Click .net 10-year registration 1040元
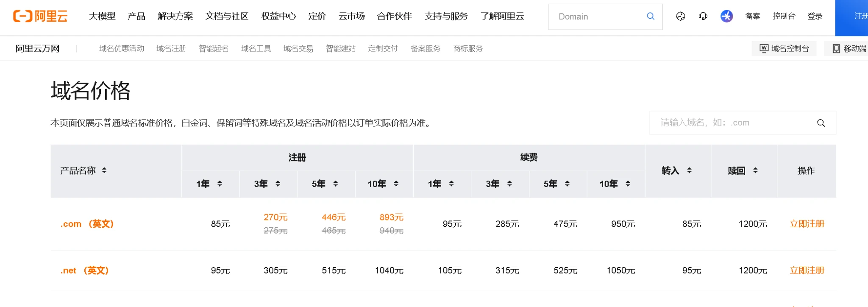This screenshot has width=868, height=307. (389, 271)
